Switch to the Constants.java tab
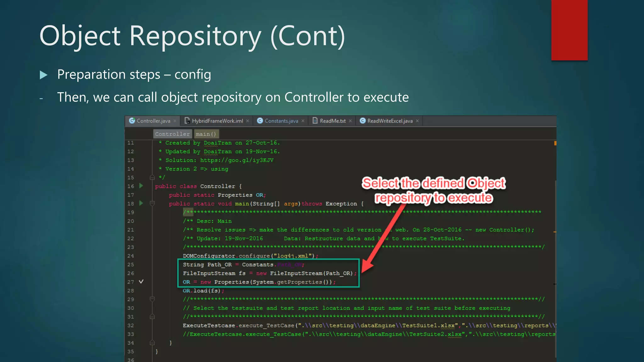644x362 pixels. coord(281,121)
